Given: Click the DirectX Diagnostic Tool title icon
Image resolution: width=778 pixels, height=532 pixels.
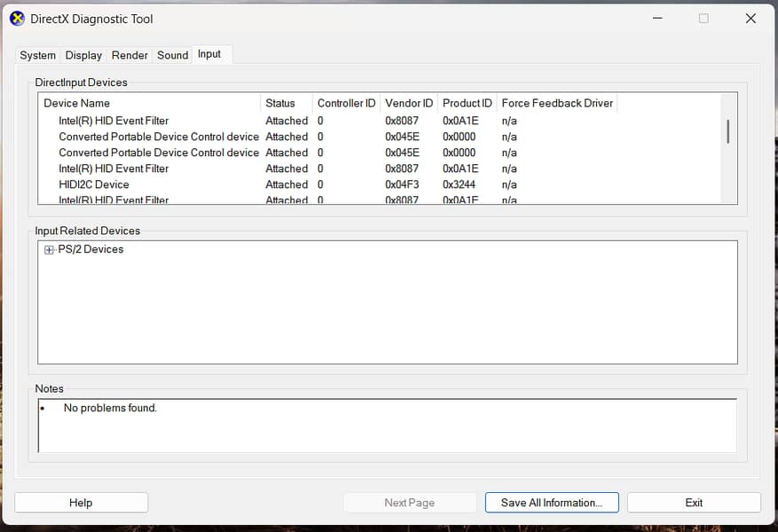Looking at the screenshot, I should tap(17, 19).
